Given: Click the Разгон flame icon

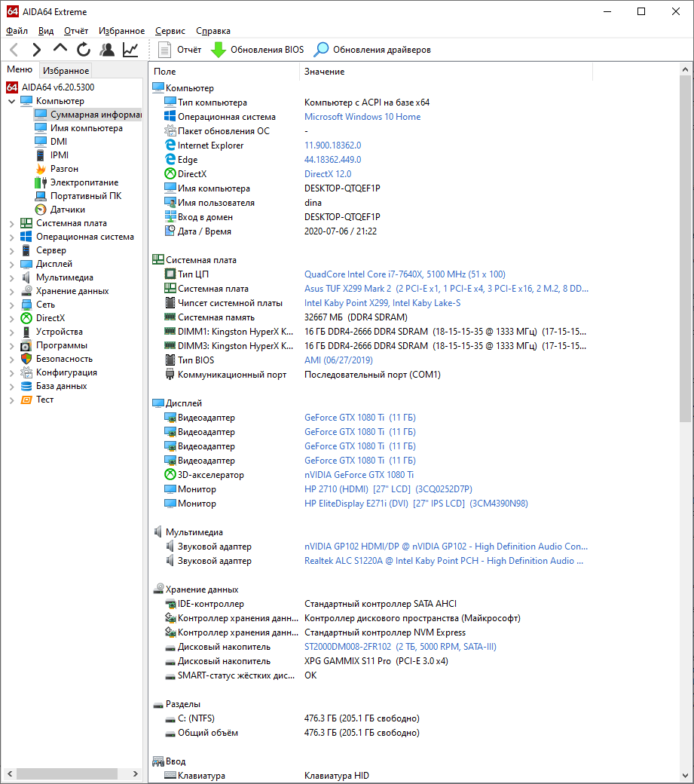Looking at the screenshot, I should 41,169.
